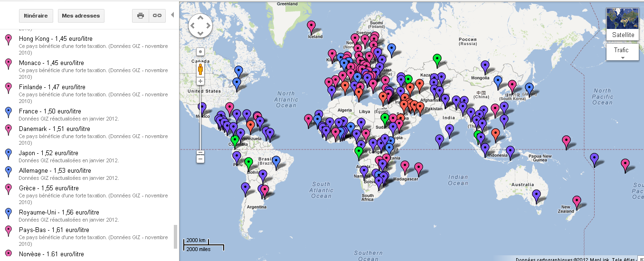Image resolution: width=644 pixels, height=261 pixels.
Task: Zoom out with the minus button
Action: [200, 158]
